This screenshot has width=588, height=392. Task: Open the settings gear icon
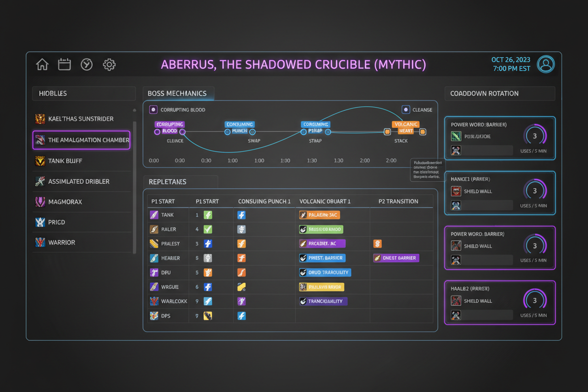pos(109,64)
